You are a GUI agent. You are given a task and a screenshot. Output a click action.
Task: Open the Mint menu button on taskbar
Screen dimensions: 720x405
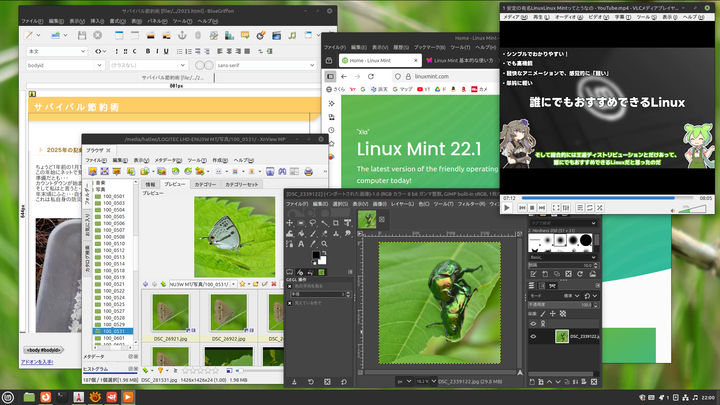pyautogui.click(x=7, y=397)
